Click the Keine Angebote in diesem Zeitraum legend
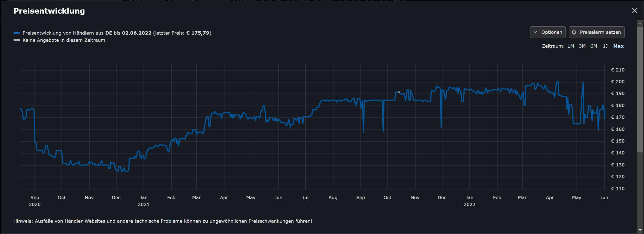This screenshot has width=644, height=234. [64, 40]
